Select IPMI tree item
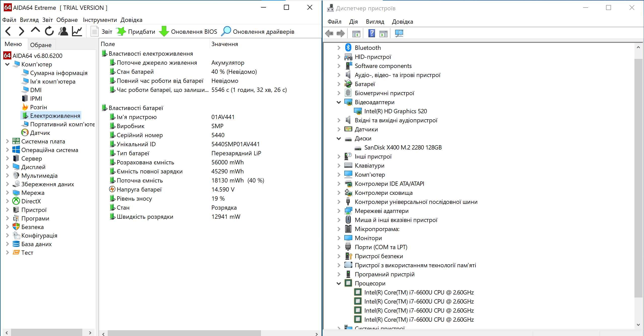The height and width of the screenshot is (336, 644). tap(32, 99)
